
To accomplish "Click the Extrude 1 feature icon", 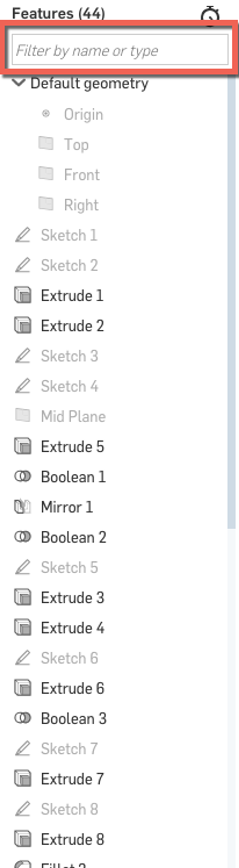I will [23, 295].
